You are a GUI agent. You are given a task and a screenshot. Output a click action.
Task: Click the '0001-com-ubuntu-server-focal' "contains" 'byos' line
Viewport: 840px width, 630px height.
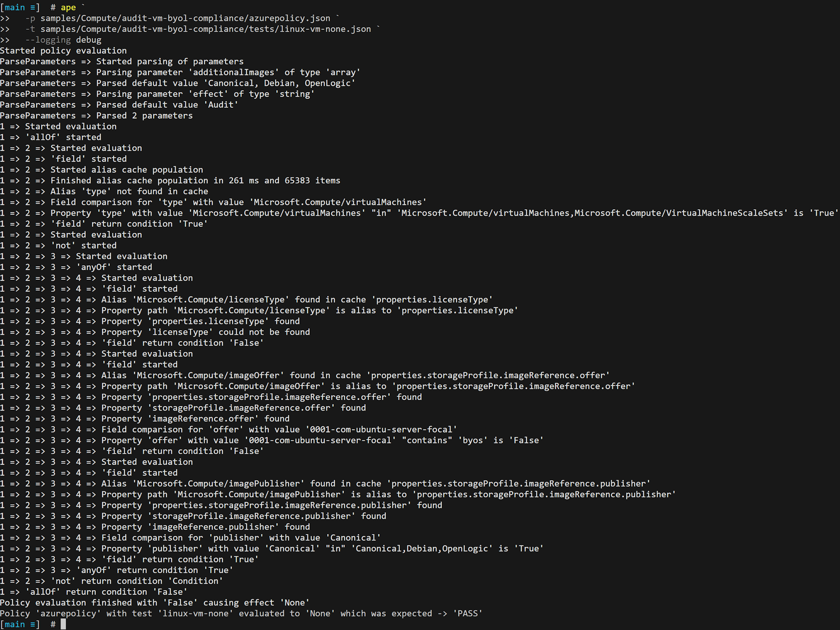click(272, 440)
